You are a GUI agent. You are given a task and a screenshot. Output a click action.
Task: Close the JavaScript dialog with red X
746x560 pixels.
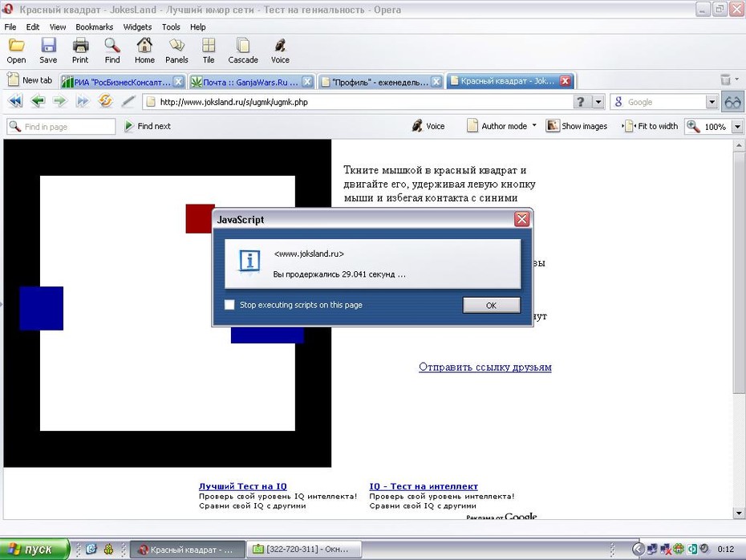tap(522, 219)
